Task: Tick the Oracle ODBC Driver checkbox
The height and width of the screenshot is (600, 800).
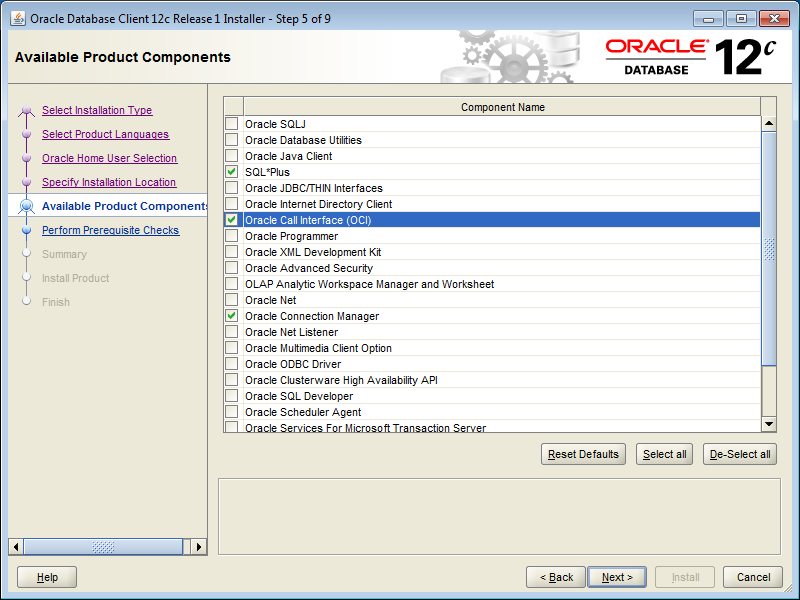Action: (232, 363)
